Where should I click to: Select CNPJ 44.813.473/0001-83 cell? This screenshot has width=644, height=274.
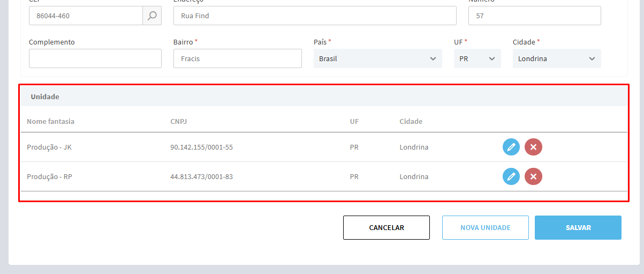tap(201, 176)
